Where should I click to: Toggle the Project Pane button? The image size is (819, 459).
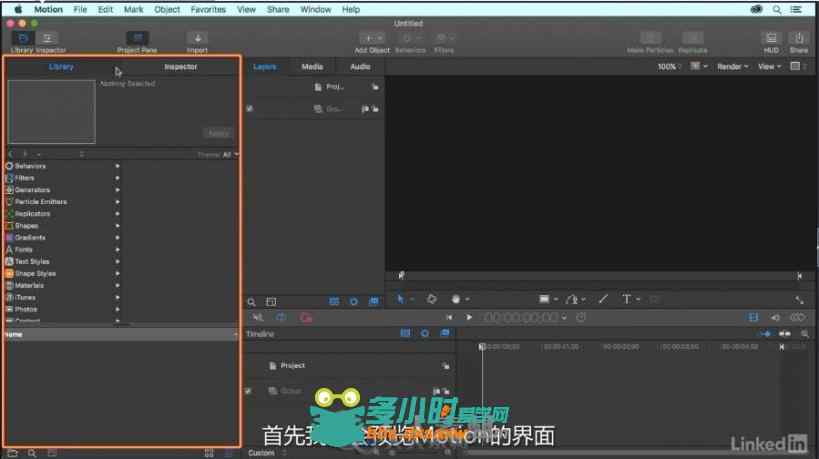pos(137,38)
